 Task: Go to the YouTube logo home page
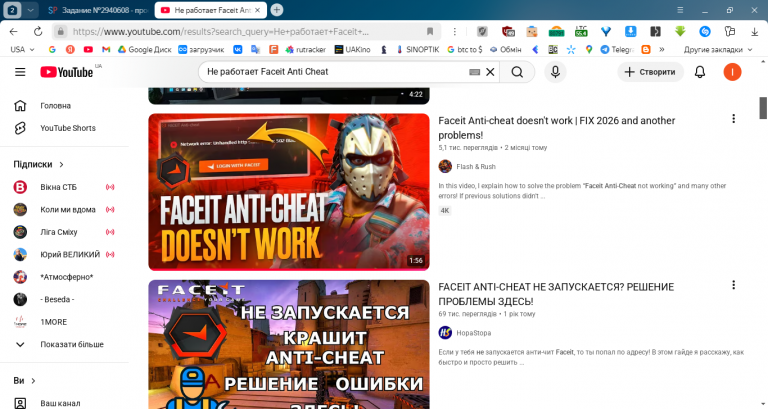[x=67, y=72]
